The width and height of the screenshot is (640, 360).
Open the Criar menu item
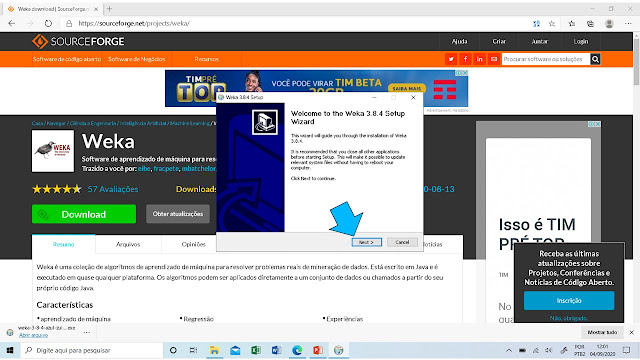tap(499, 41)
